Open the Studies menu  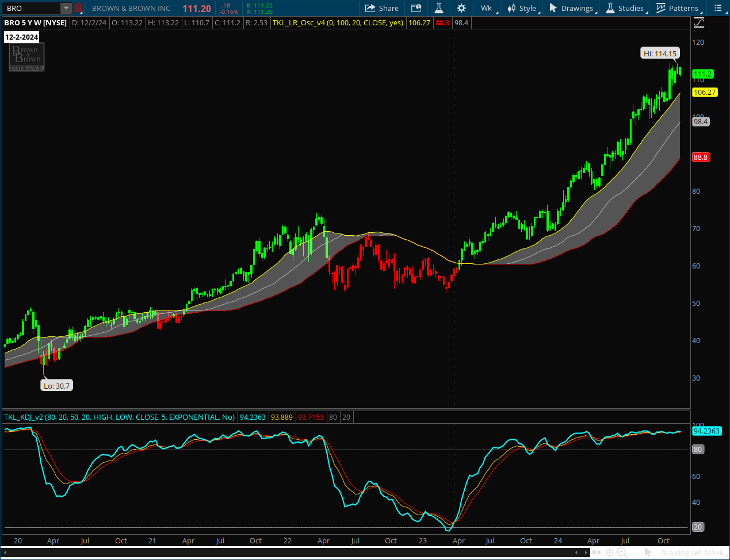click(x=626, y=8)
